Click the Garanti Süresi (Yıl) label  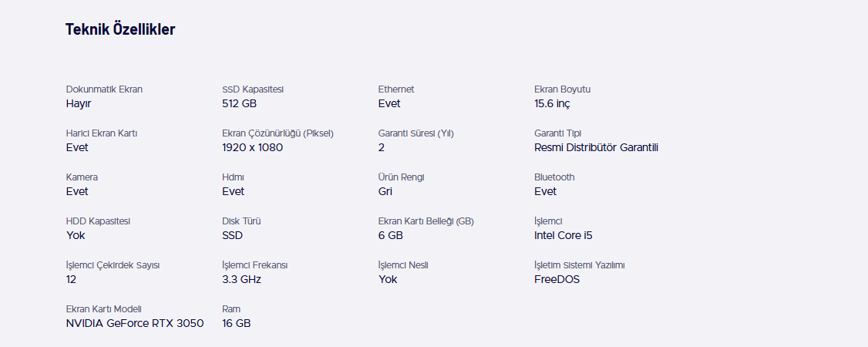415,133
